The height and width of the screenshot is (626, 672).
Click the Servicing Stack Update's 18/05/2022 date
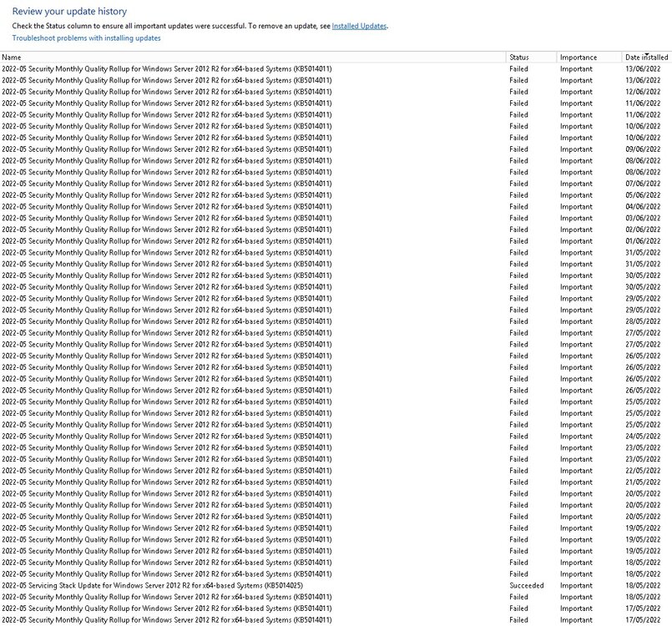click(643, 586)
